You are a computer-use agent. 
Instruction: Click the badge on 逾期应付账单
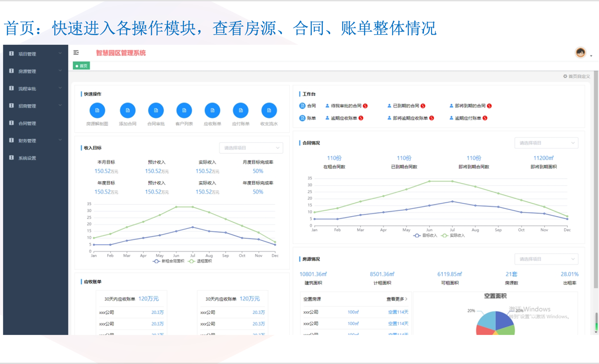pos(485,118)
